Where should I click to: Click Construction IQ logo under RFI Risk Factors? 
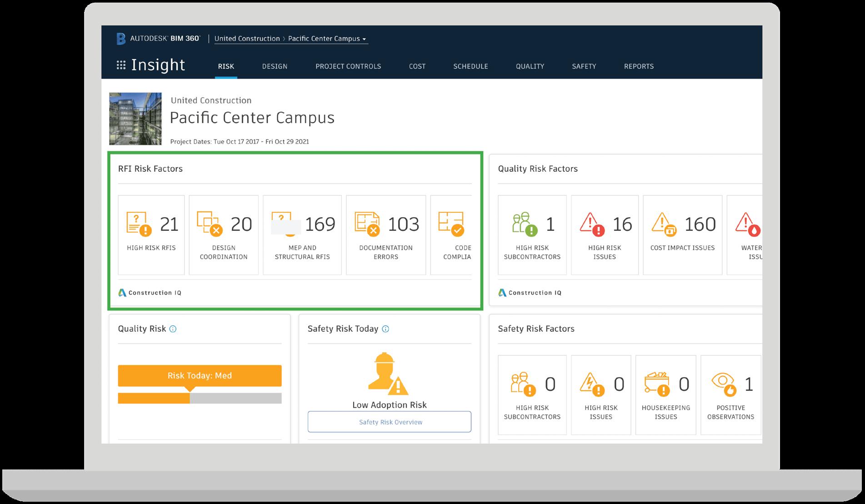tap(150, 293)
